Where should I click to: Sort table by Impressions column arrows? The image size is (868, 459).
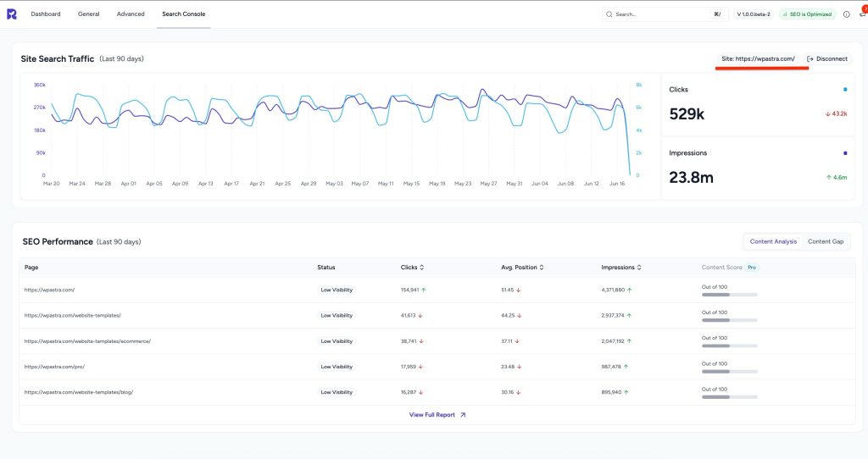coord(639,268)
